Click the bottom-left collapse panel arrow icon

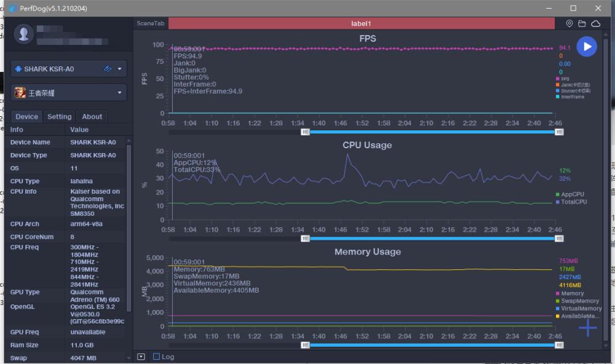pos(141,357)
